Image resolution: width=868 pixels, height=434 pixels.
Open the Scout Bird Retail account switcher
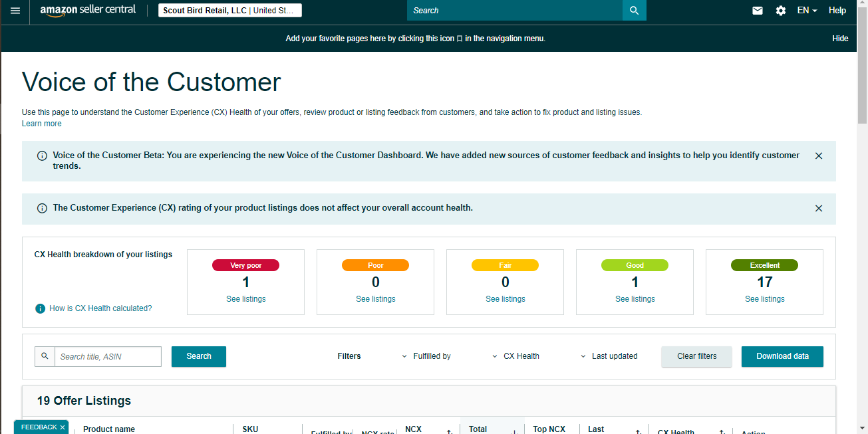click(x=230, y=11)
